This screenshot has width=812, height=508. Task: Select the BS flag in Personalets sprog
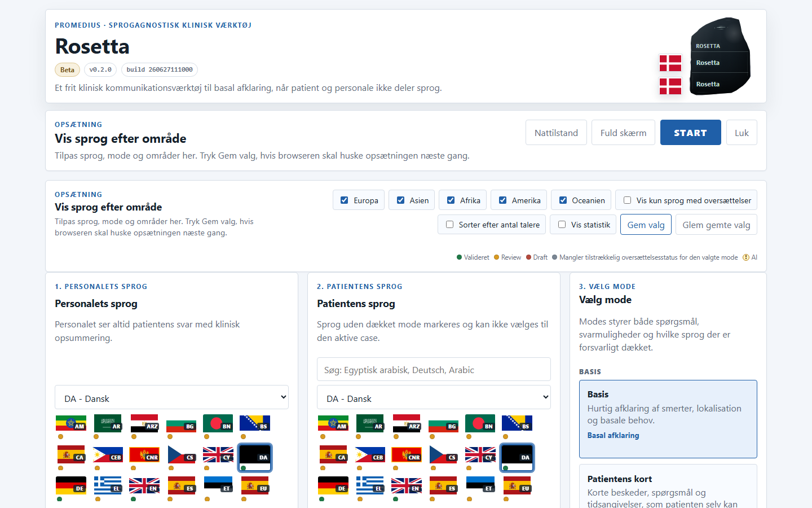click(x=254, y=423)
